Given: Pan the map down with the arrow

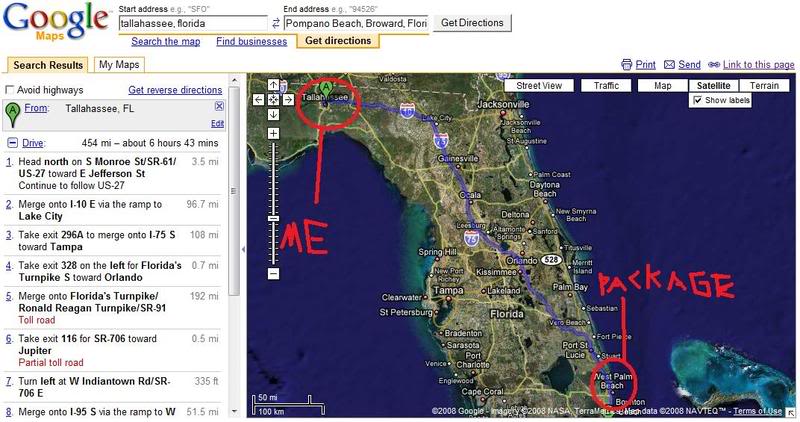Looking at the screenshot, I should (x=273, y=114).
